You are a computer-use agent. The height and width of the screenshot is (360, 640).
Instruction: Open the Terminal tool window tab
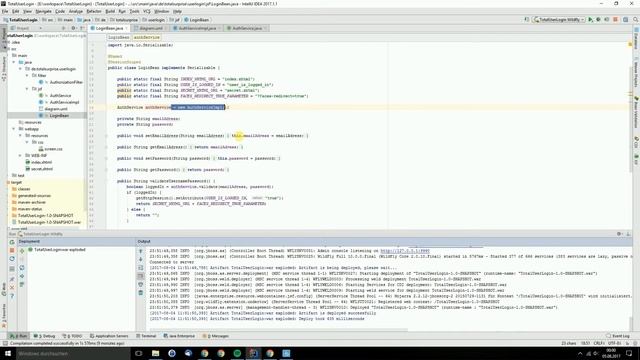pyautogui.click(x=146, y=336)
